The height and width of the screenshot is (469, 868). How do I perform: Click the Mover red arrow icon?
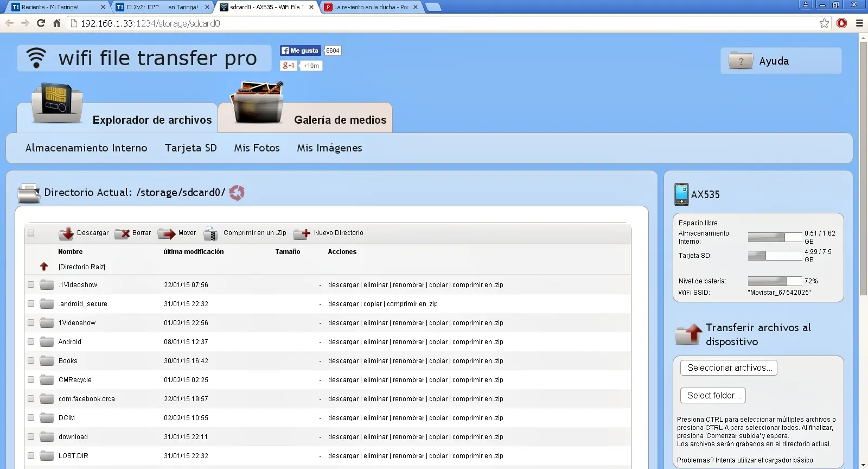click(167, 233)
